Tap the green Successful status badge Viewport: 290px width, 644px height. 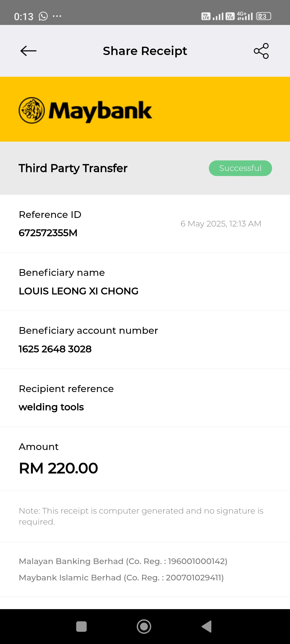click(240, 168)
